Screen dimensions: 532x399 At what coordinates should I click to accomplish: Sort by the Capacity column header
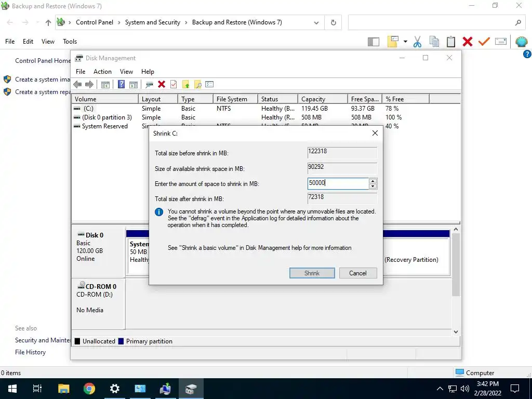323,99
